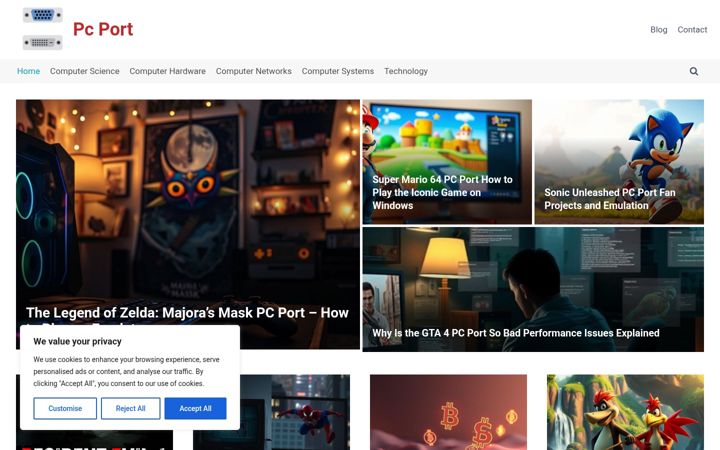Open the Pc Port site title link

[103, 29]
